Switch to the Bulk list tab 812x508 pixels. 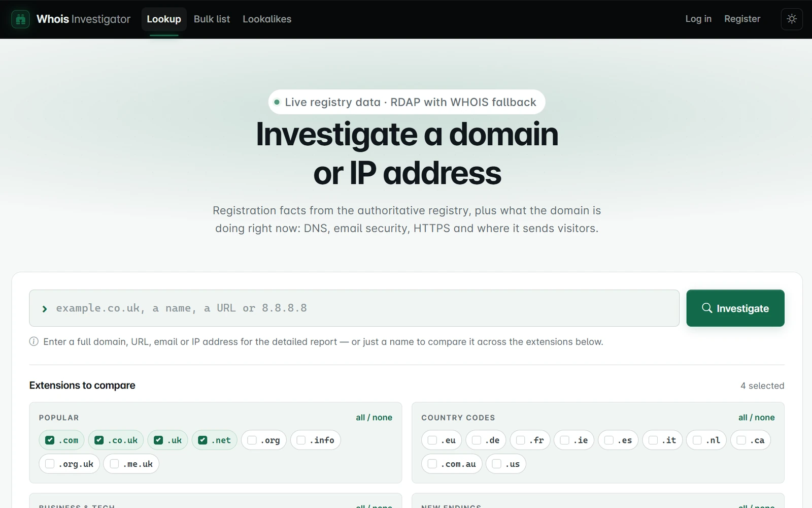[212, 19]
